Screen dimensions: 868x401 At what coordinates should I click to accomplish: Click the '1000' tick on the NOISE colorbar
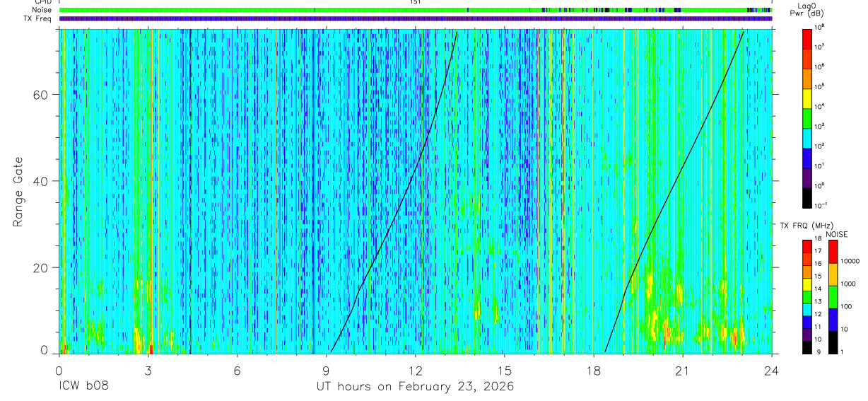point(848,284)
